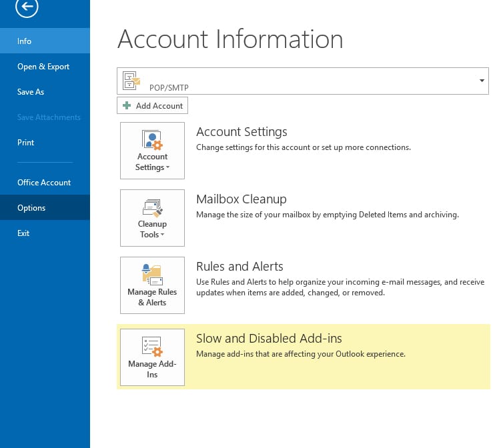
Task: Choose Save As from the sidebar
Action: [x=31, y=92]
